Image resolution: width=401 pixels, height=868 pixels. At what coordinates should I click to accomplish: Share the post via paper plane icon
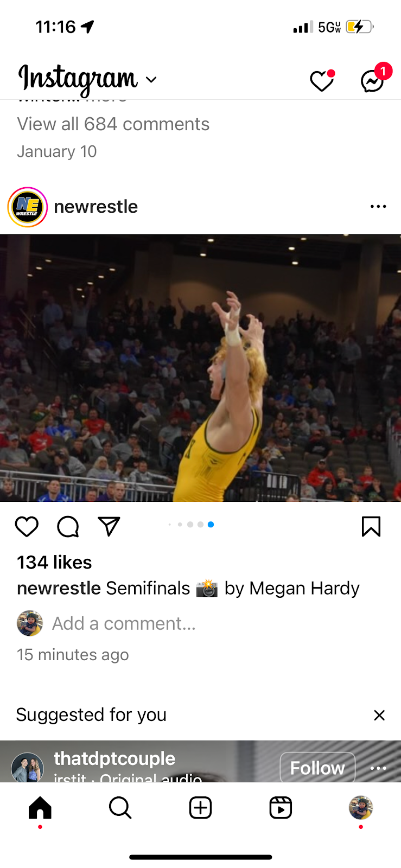click(x=109, y=526)
